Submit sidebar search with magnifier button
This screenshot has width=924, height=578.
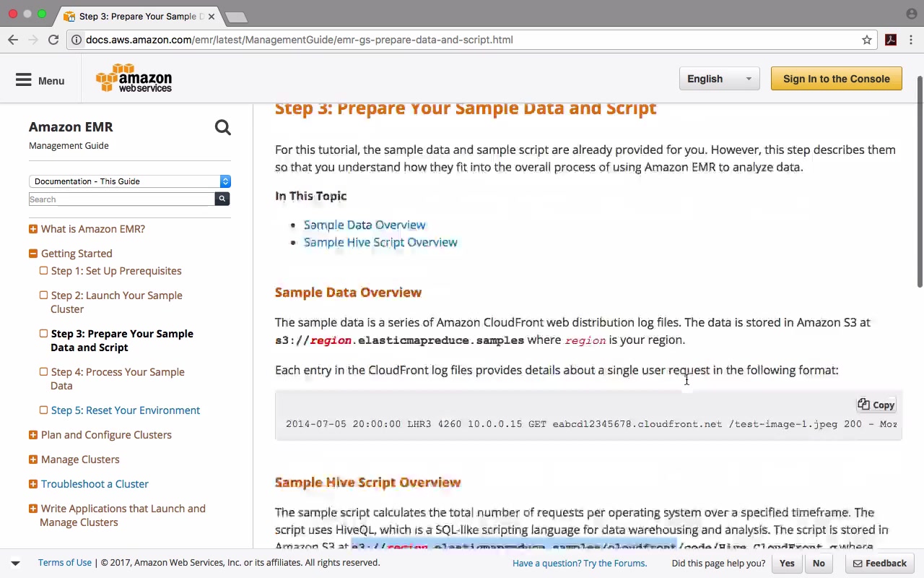(222, 199)
